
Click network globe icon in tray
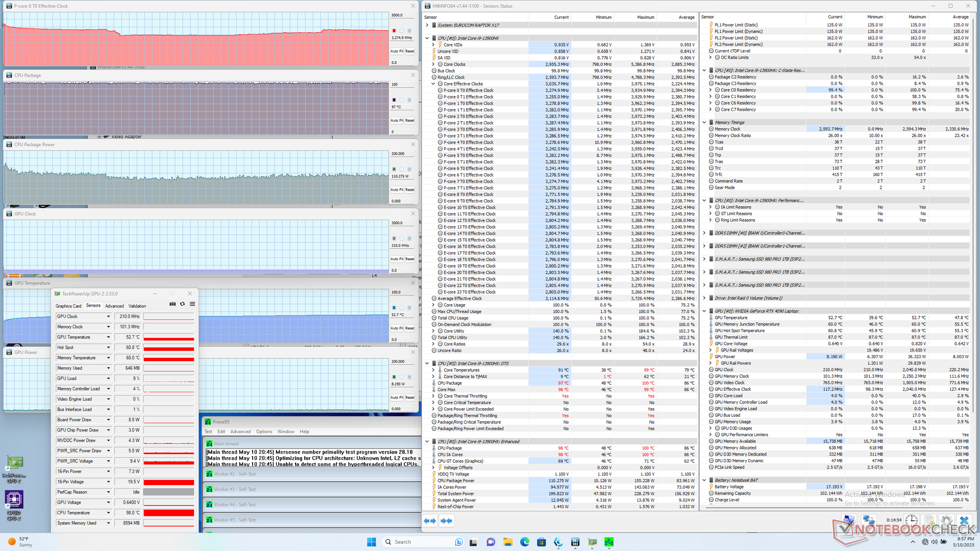coord(925,542)
